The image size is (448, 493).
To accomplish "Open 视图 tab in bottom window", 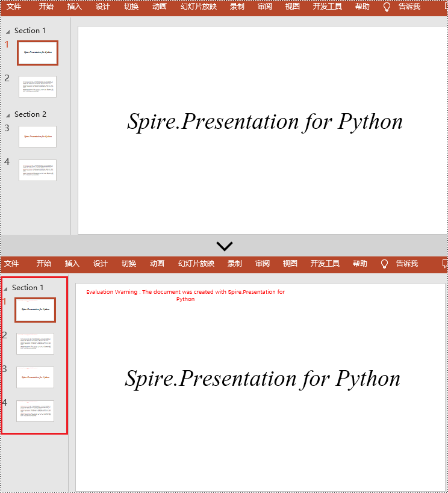I will 290,264.
